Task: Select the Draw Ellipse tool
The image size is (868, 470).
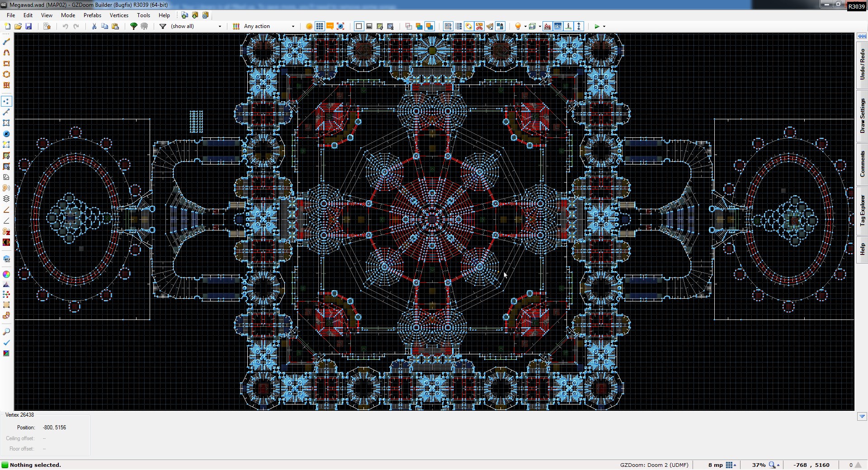Action: [6, 75]
